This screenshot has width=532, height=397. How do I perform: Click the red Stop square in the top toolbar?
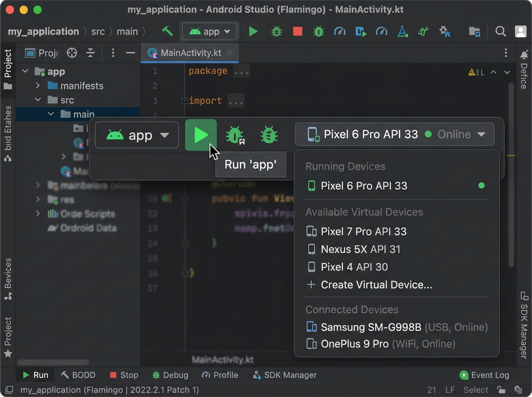click(297, 31)
